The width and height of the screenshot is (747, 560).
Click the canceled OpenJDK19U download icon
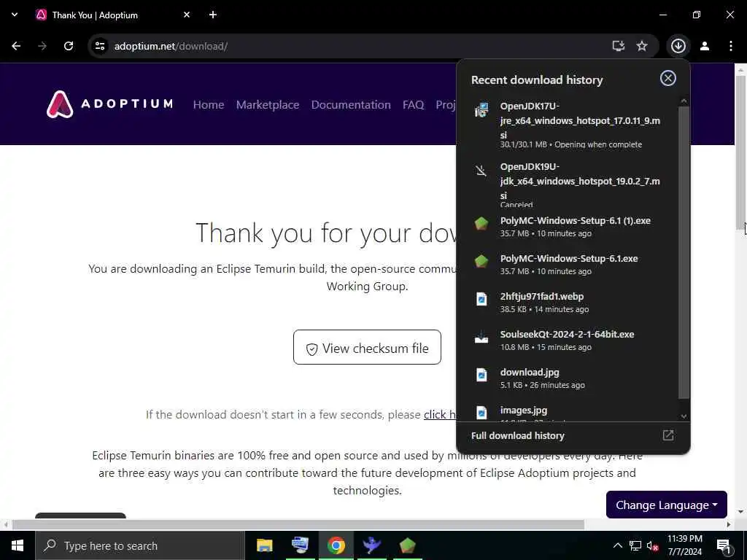481,170
